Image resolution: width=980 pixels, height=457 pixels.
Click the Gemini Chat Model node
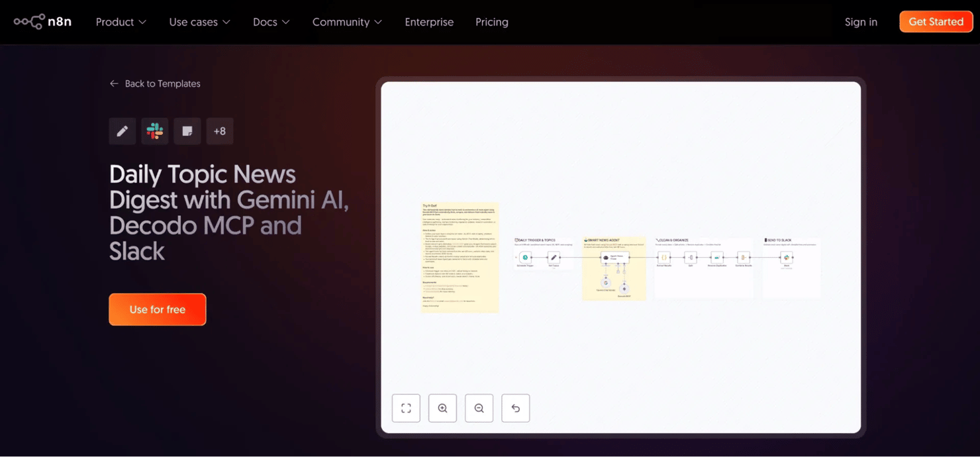pos(605,283)
